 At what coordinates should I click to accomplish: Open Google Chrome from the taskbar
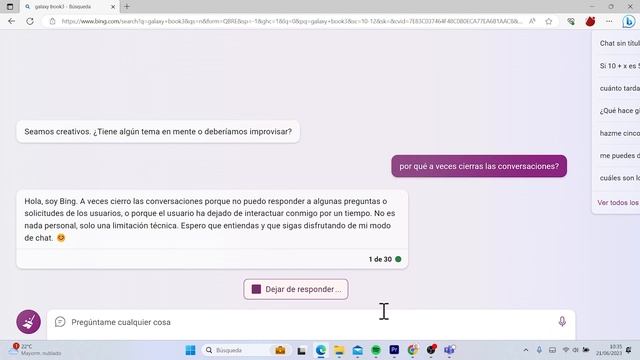point(413,350)
